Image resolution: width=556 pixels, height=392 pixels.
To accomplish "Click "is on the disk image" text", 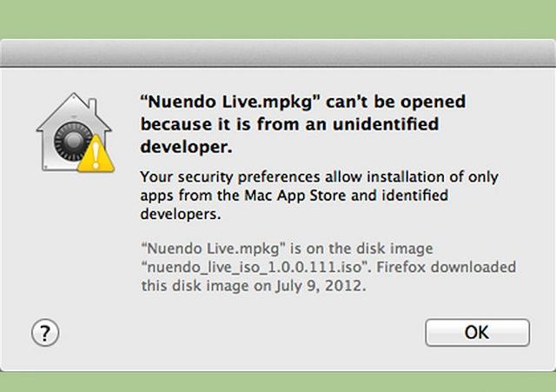I will coord(361,249).
